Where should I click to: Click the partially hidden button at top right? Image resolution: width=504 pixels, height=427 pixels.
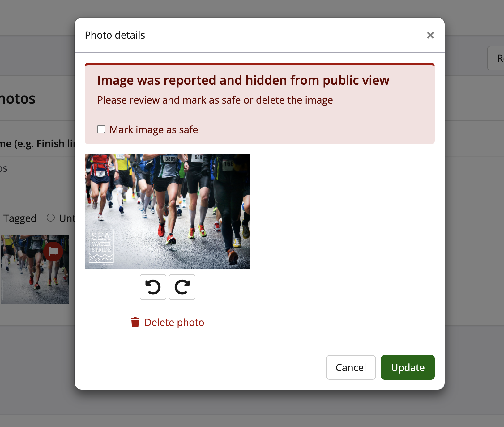[496, 58]
